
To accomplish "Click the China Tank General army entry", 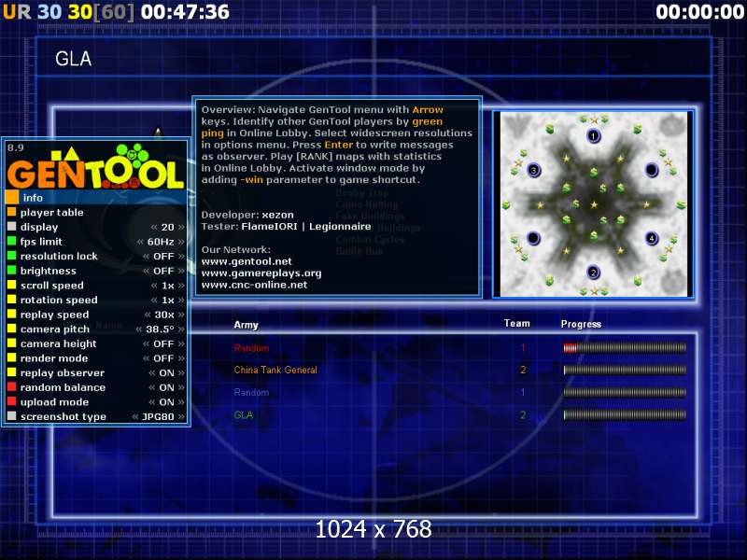I will tap(275, 370).
